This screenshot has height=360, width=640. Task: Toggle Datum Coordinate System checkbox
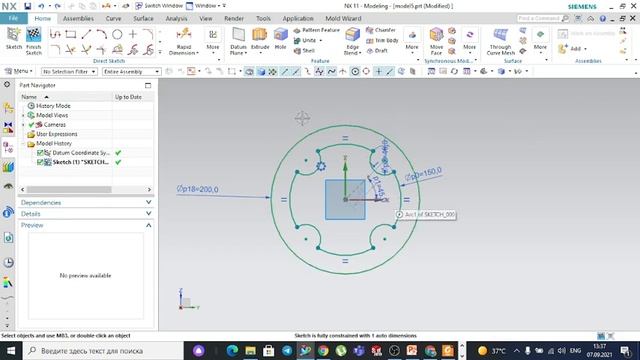40,153
